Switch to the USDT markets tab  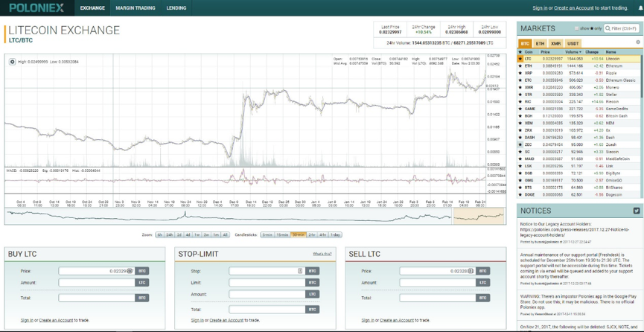573,43
